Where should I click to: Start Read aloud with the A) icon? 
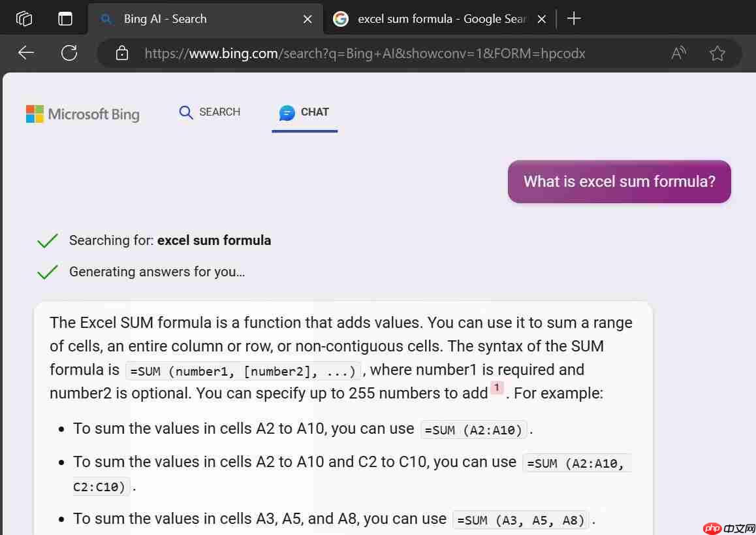(678, 53)
